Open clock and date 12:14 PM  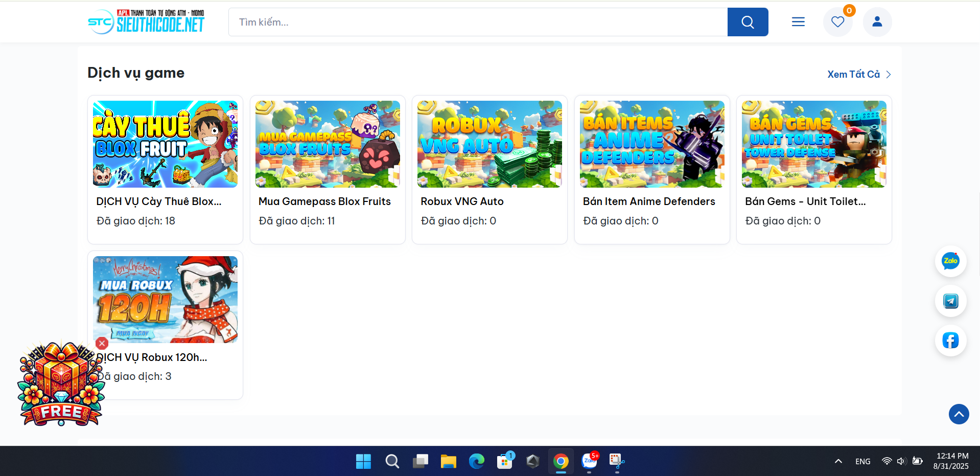click(x=951, y=461)
